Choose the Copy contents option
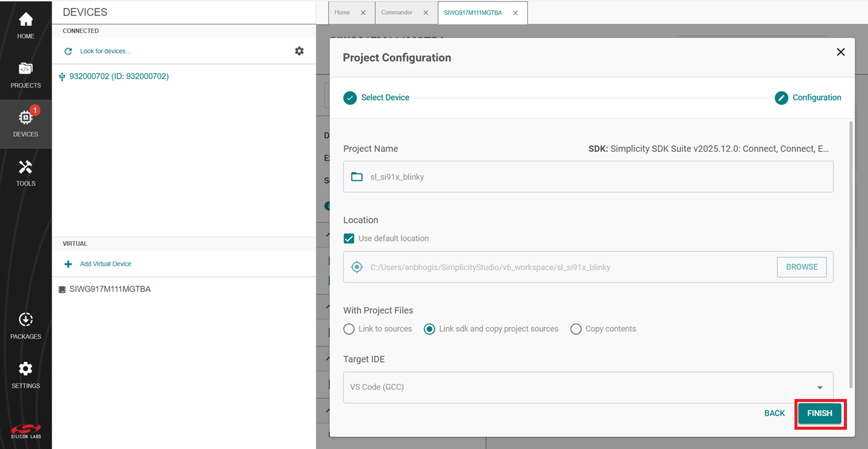This screenshot has height=449, width=868. pos(576,328)
